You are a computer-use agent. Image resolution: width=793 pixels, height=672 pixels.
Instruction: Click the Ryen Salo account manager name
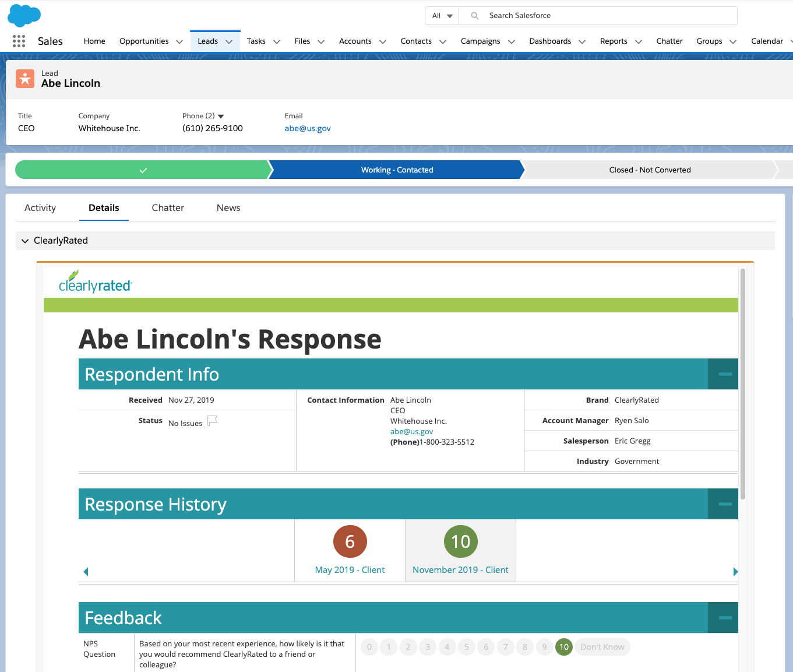632,421
